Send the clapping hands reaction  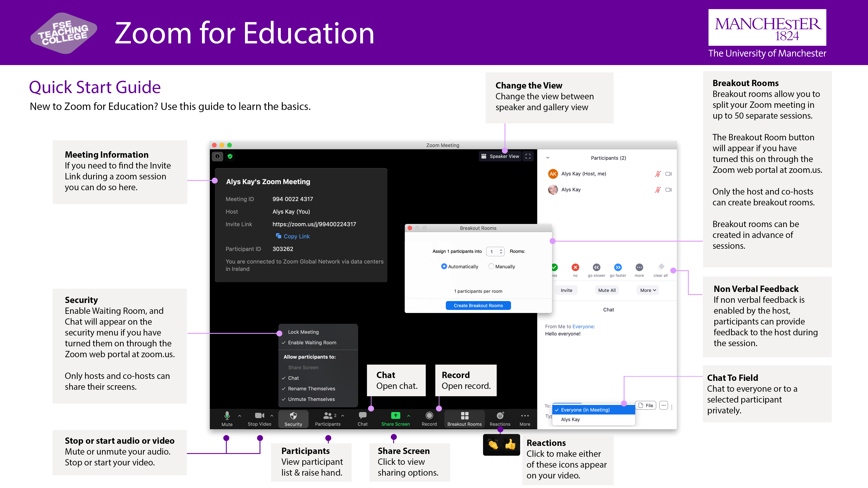(493, 445)
